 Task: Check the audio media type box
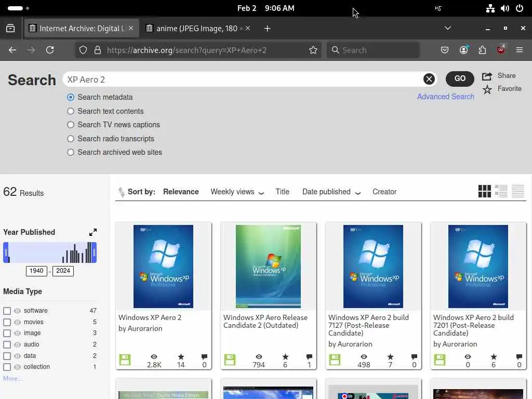(7, 345)
